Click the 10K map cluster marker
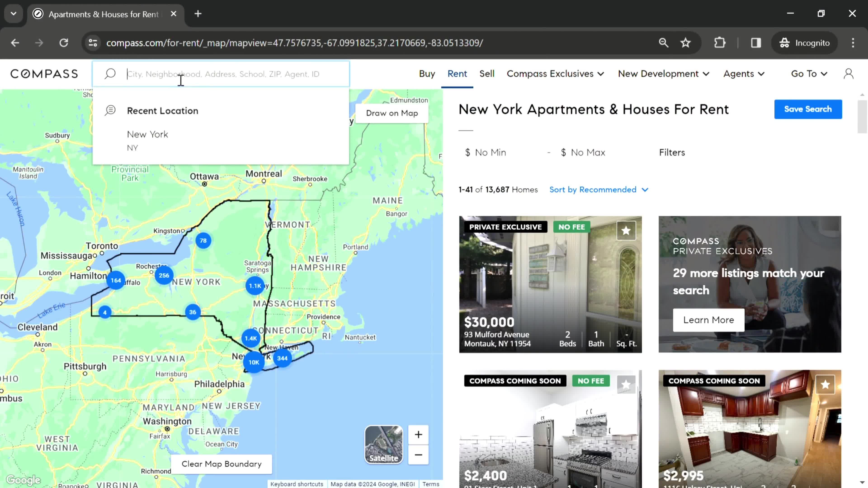This screenshot has height=488, width=868. (x=254, y=362)
